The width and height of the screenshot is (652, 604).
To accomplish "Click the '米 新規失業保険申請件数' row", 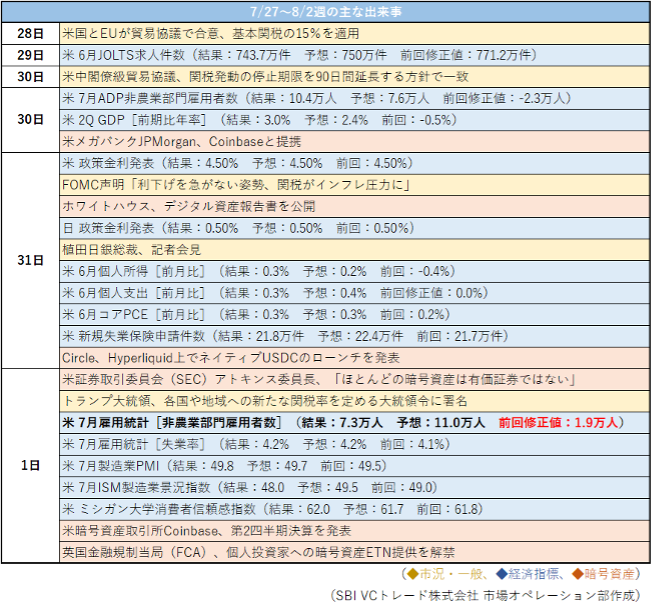I will (355, 336).
